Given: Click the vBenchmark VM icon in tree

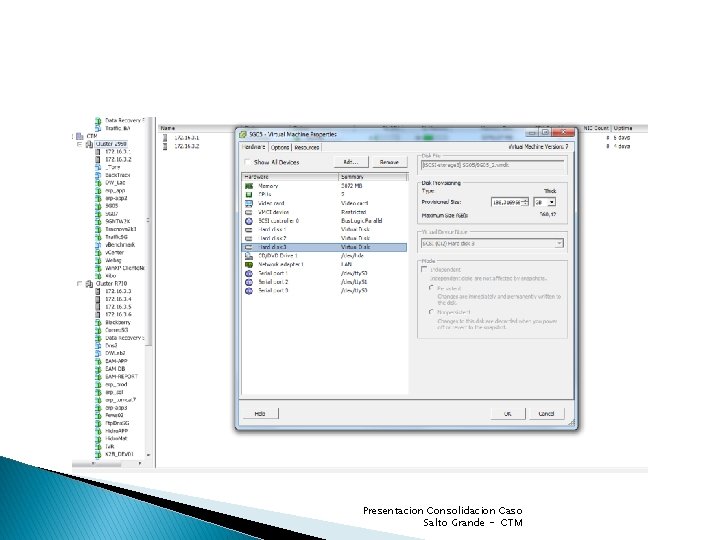Looking at the screenshot, I should [98, 245].
